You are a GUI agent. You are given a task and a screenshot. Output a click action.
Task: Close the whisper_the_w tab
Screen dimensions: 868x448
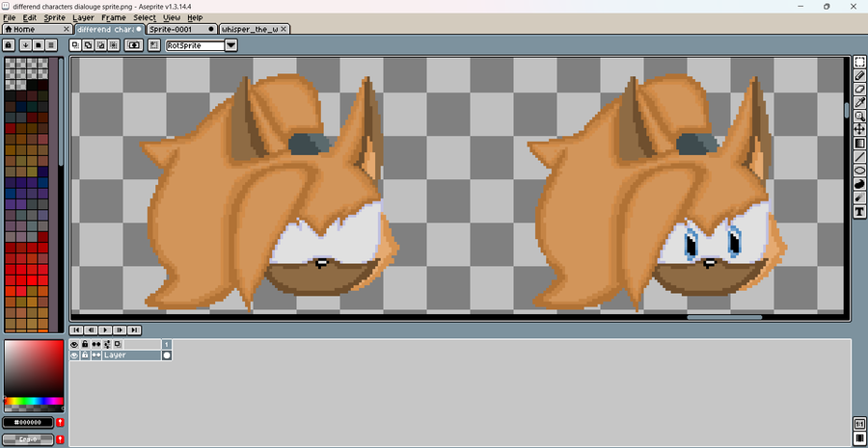pos(284,29)
